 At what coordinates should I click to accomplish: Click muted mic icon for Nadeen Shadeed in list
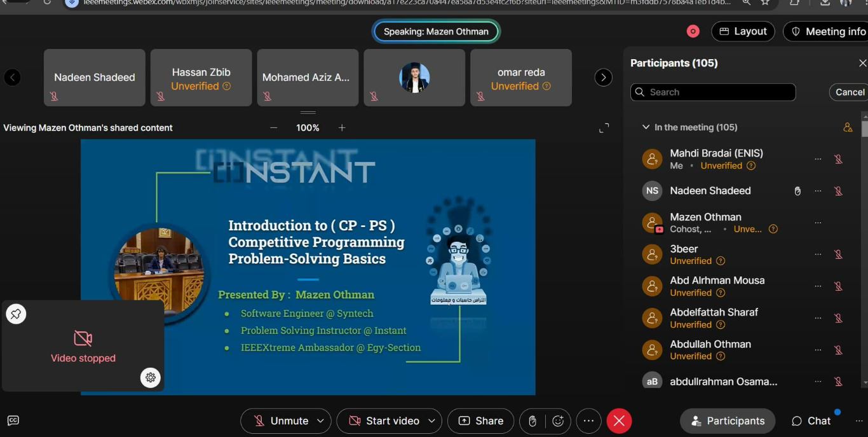(838, 191)
